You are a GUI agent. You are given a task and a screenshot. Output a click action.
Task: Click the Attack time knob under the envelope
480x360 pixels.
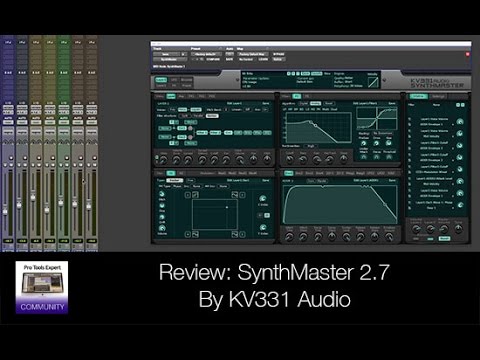click(x=289, y=237)
